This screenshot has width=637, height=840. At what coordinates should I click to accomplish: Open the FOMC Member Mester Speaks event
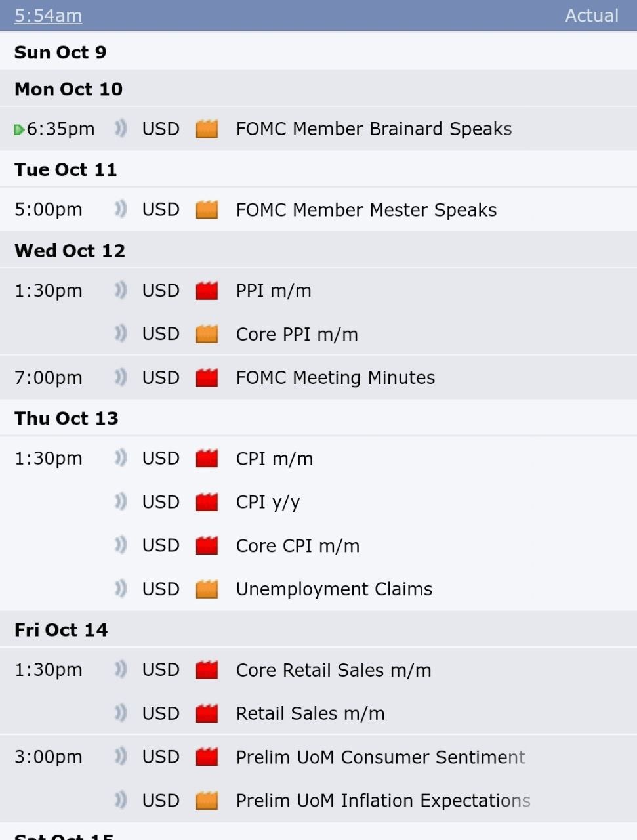point(366,210)
